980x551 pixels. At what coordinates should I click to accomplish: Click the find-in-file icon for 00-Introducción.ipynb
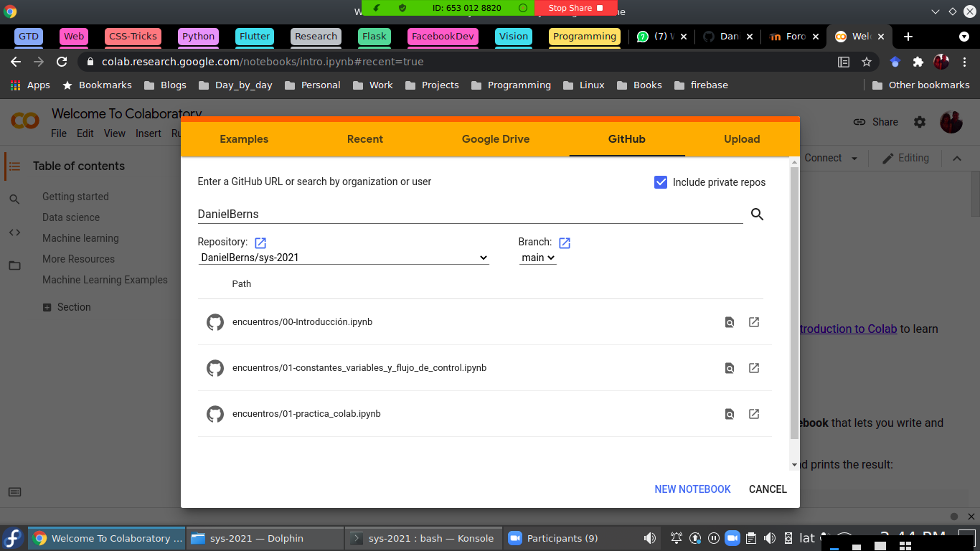(x=730, y=322)
